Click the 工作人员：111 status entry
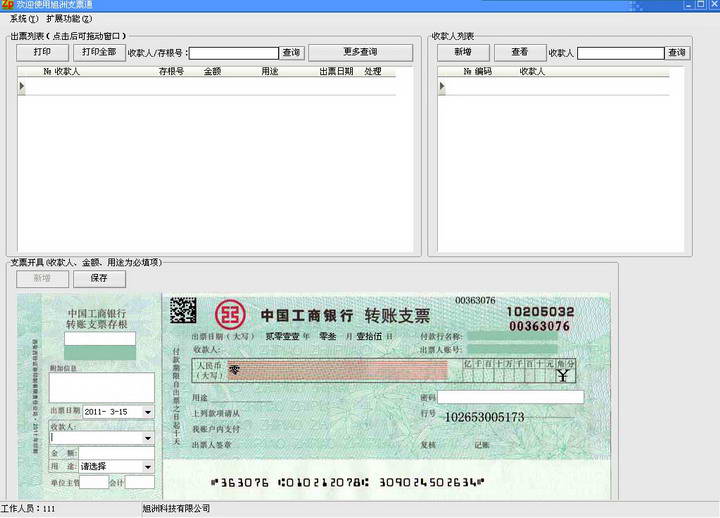 (x=28, y=509)
